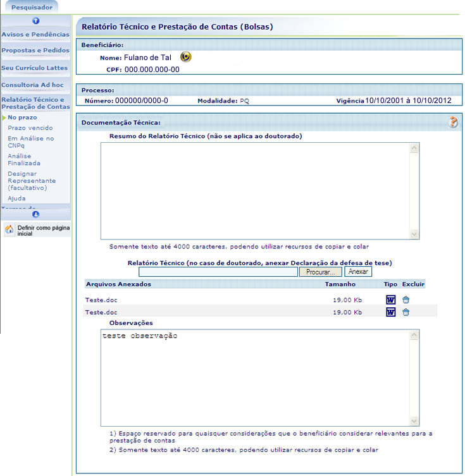465x476 pixels.
Task: Select Análise Finalizada submenu item
Action: coord(24,159)
